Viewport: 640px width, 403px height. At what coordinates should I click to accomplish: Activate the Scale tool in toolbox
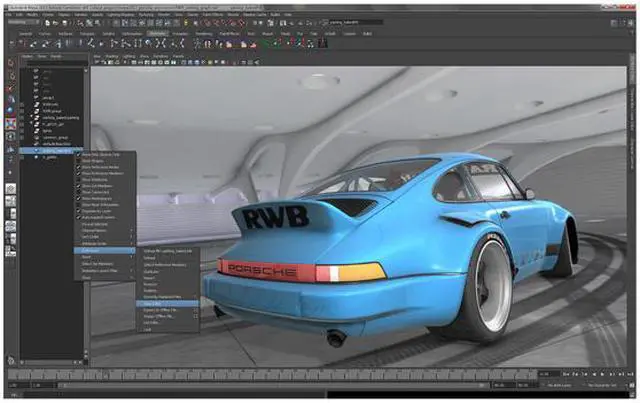(11, 123)
